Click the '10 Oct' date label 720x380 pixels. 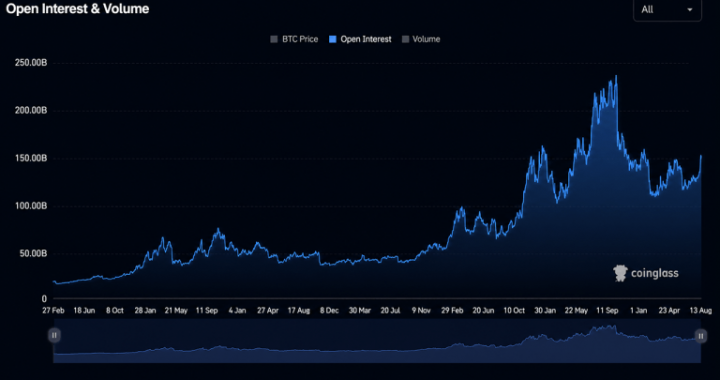(x=514, y=311)
